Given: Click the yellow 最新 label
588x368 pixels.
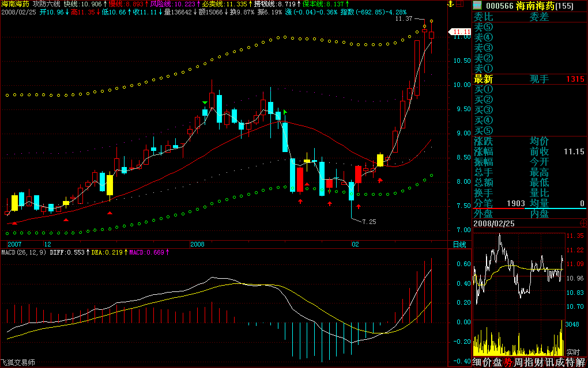Looking at the screenshot, I should tap(484, 79).
